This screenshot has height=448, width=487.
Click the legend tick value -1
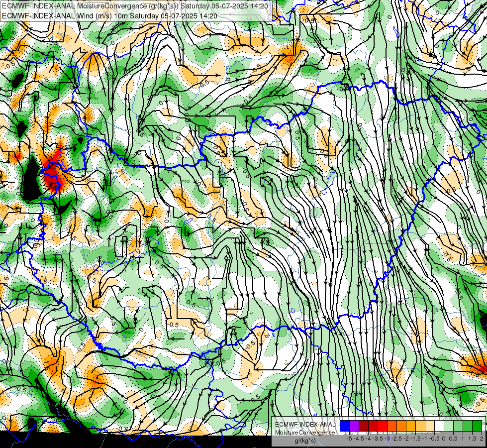click(425, 439)
